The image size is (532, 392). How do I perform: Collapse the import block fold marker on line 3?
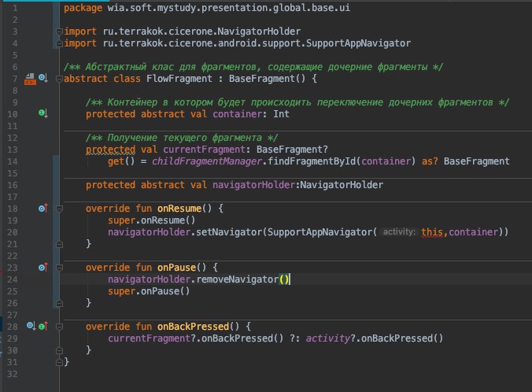[x=59, y=31]
